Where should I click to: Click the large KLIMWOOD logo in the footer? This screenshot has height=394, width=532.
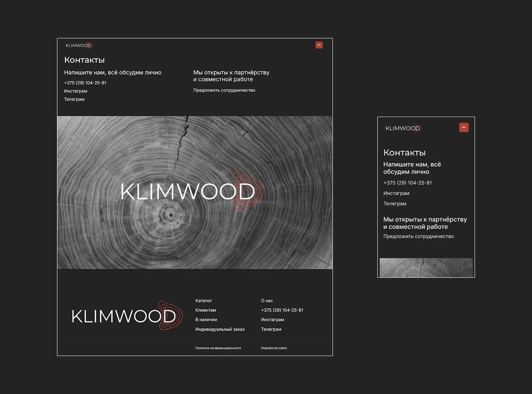127,315
